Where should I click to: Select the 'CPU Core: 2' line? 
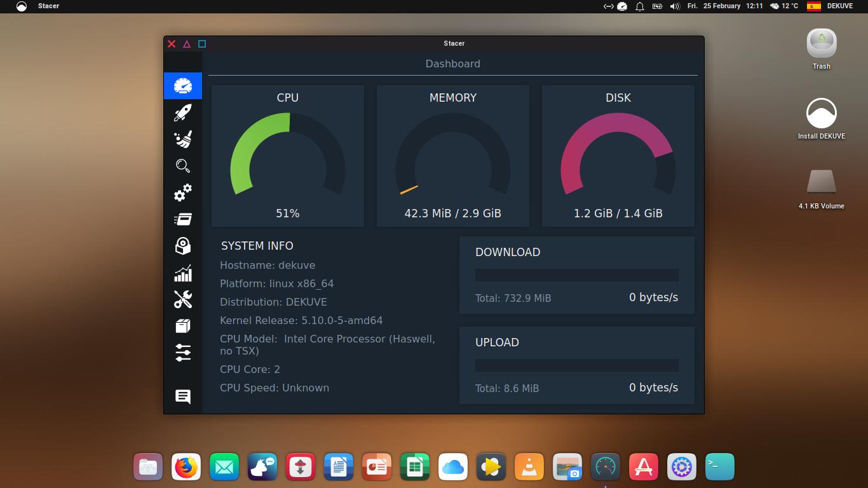tap(250, 369)
